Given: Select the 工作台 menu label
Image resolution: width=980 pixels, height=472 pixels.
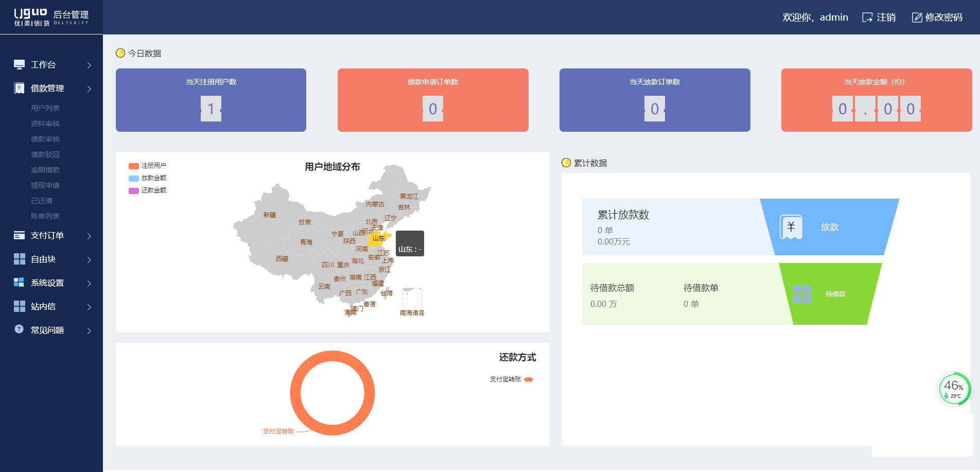Looking at the screenshot, I should [x=43, y=64].
